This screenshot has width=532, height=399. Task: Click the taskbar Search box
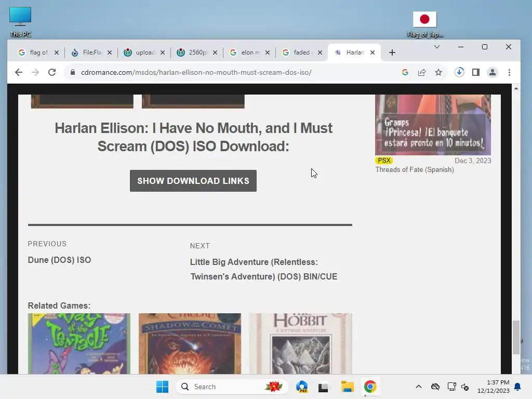coord(232,387)
